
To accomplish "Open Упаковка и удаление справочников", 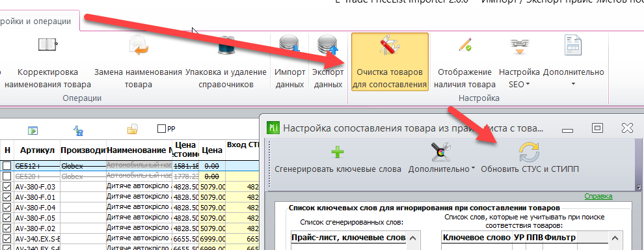I will pos(226,62).
